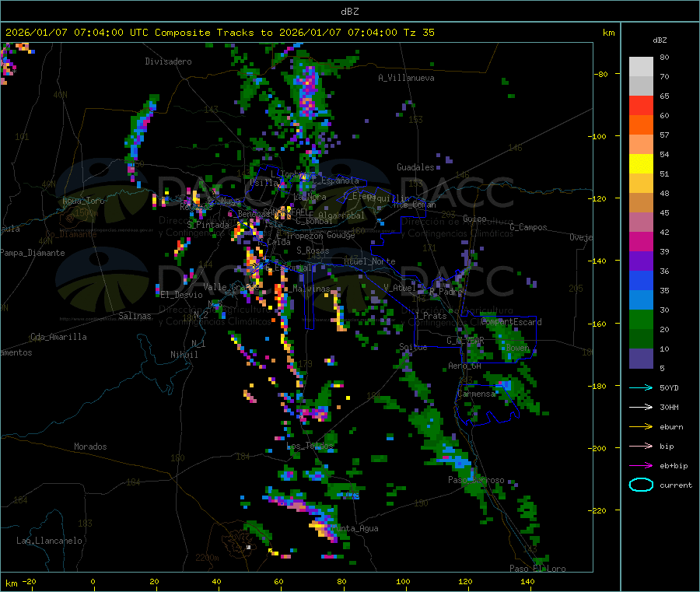This screenshot has width=700, height=592.
Task: Click the 'Divisadero' map label
Action: pos(168,61)
